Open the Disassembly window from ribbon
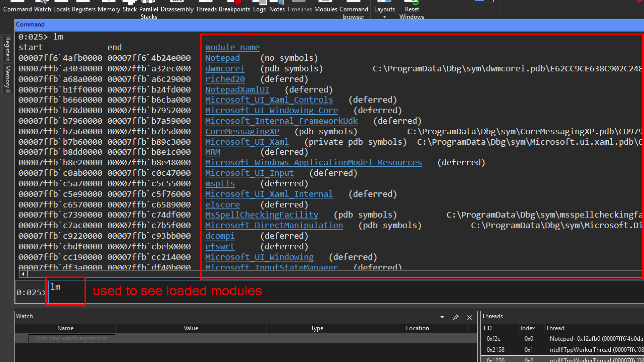 point(177,9)
